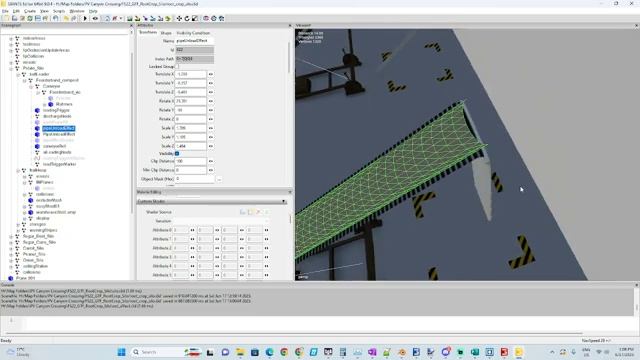This screenshot has height=360, width=640.
Task: Click the Translate X stepper arrows
Action: (x=211, y=74)
